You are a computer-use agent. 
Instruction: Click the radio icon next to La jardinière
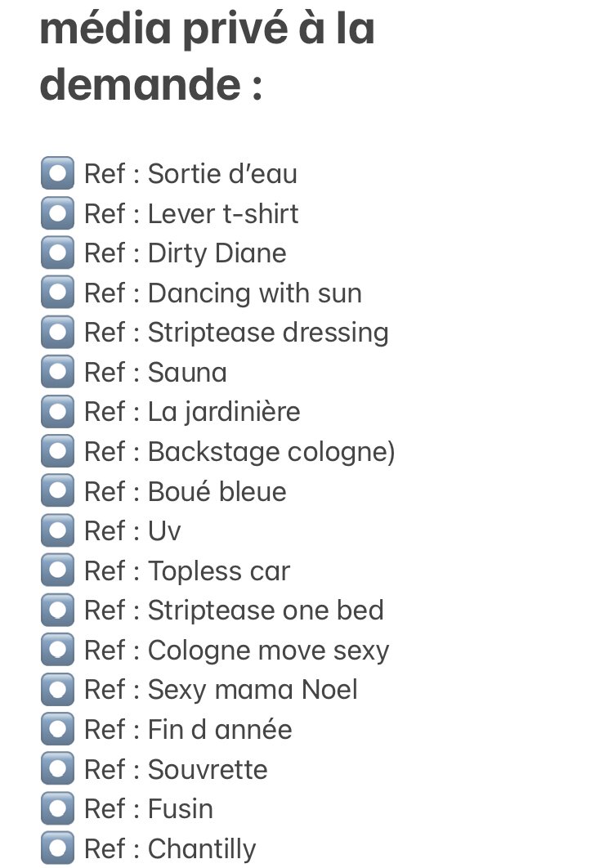57,411
